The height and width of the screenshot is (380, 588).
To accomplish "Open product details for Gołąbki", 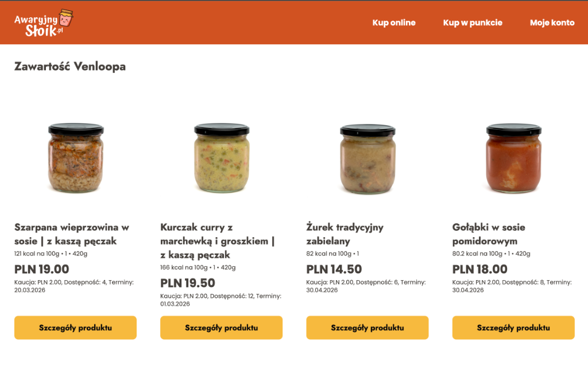I will [x=513, y=328].
